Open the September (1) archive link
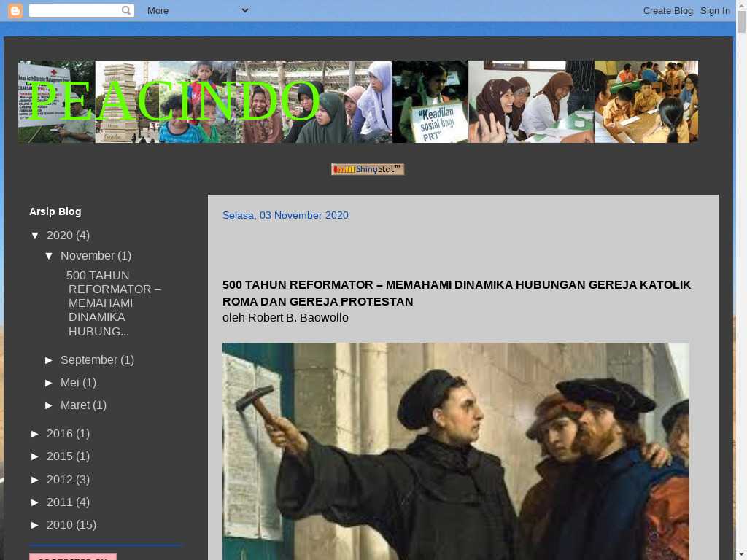 (x=88, y=360)
